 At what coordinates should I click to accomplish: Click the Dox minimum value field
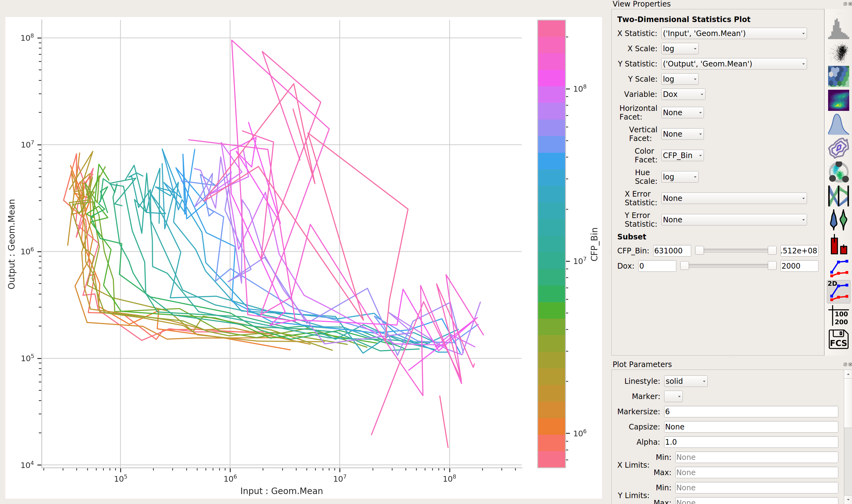657,266
